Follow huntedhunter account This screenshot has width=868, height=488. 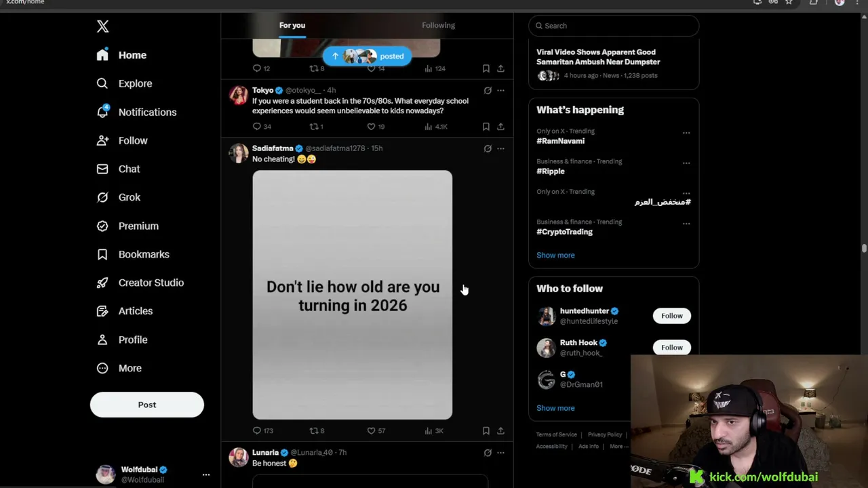(x=672, y=316)
